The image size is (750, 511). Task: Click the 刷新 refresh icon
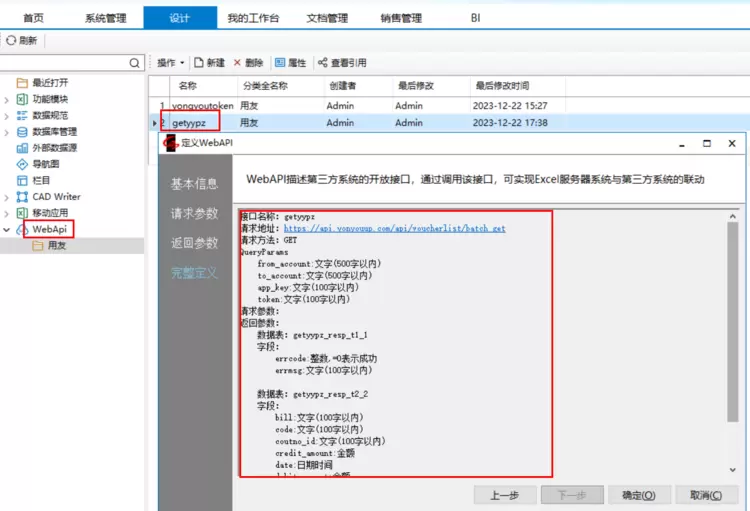(11, 41)
